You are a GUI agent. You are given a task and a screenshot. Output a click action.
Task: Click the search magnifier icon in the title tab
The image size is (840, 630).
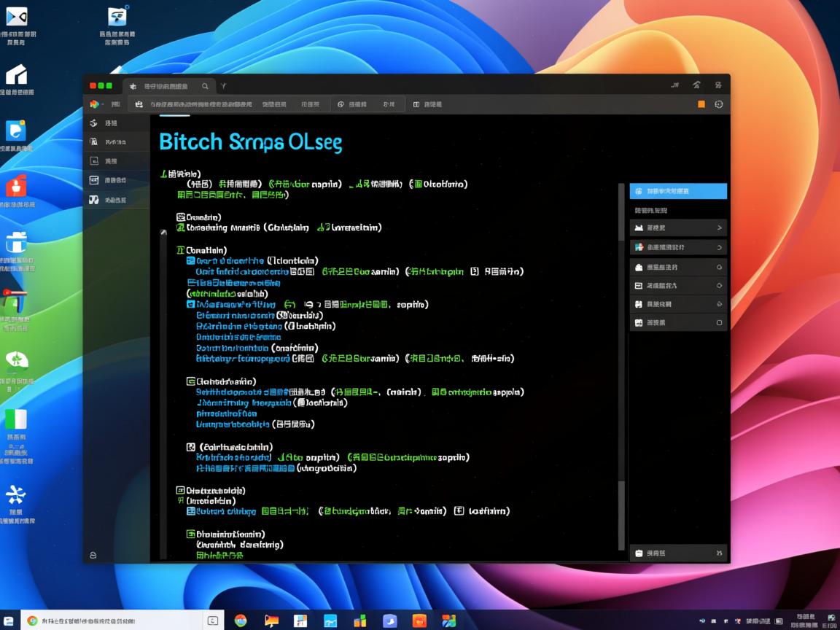pos(205,86)
